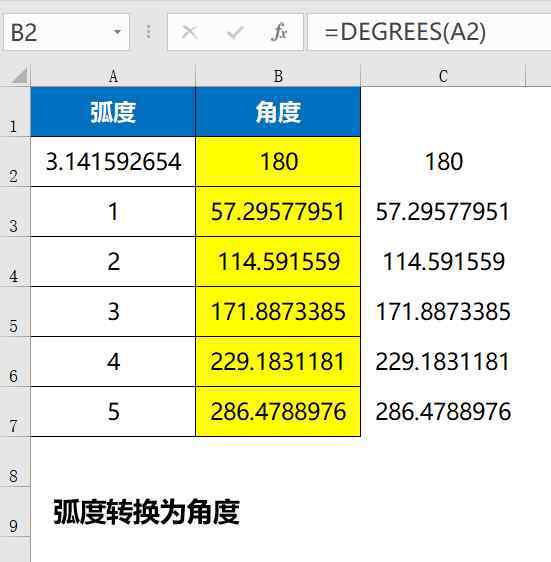Image resolution: width=551 pixels, height=562 pixels.
Task: Click the =DEGREES(A2) formula bar text
Action: pyautogui.click(x=405, y=32)
